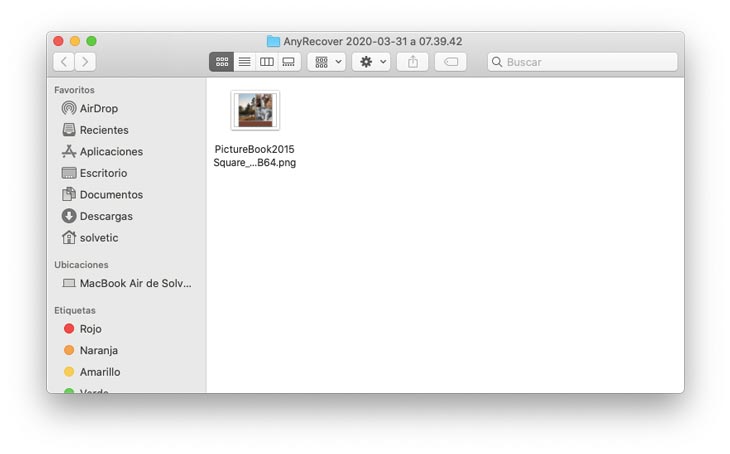The width and height of the screenshot is (730, 454).
Task: Open AirDrop in the sidebar
Action: (126, 108)
